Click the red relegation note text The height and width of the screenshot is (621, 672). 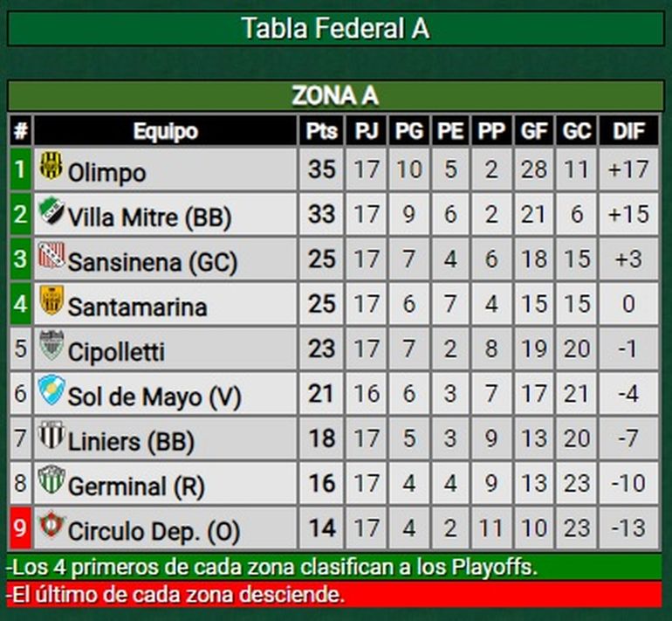(175, 596)
